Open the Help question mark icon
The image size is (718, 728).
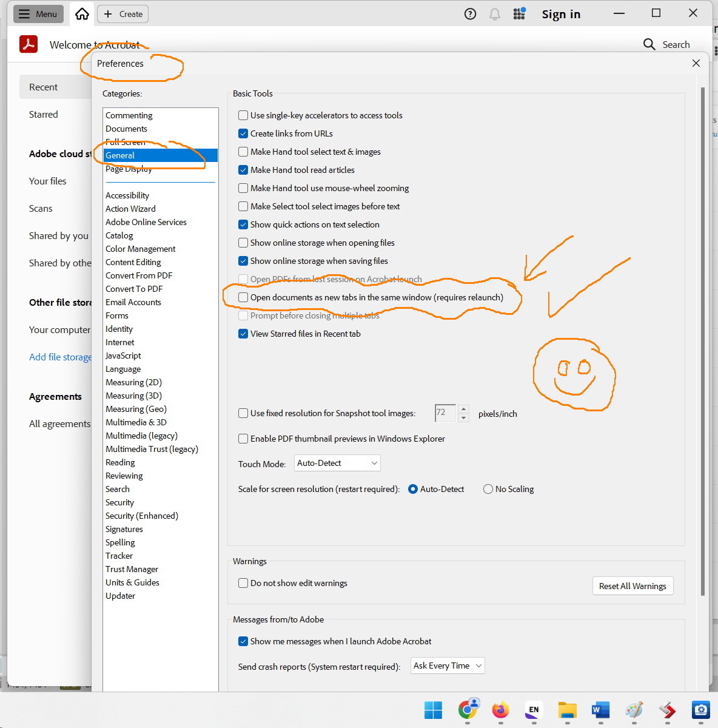470,13
